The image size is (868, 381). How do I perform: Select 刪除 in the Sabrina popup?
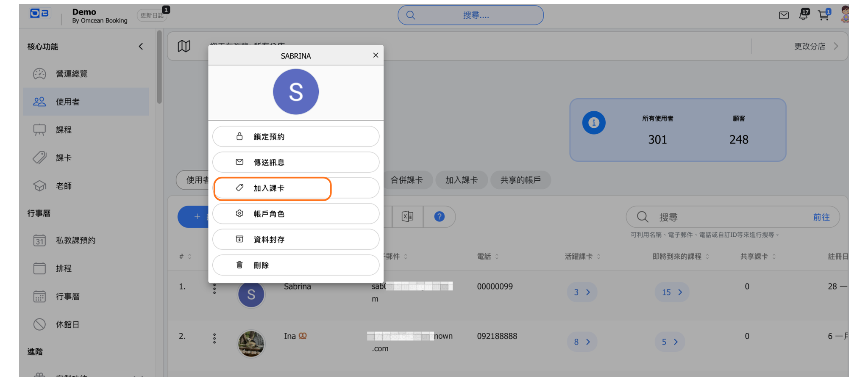(295, 265)
